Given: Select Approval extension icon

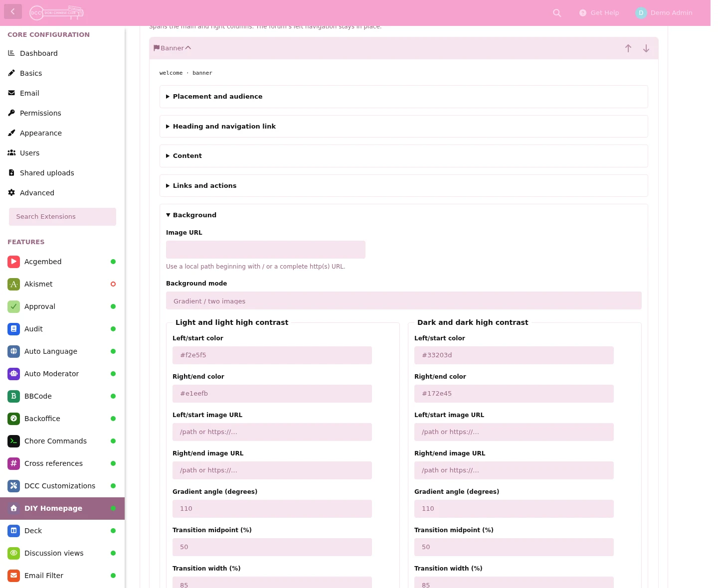Looking at the screenshot, I should (x=14, y=306).
